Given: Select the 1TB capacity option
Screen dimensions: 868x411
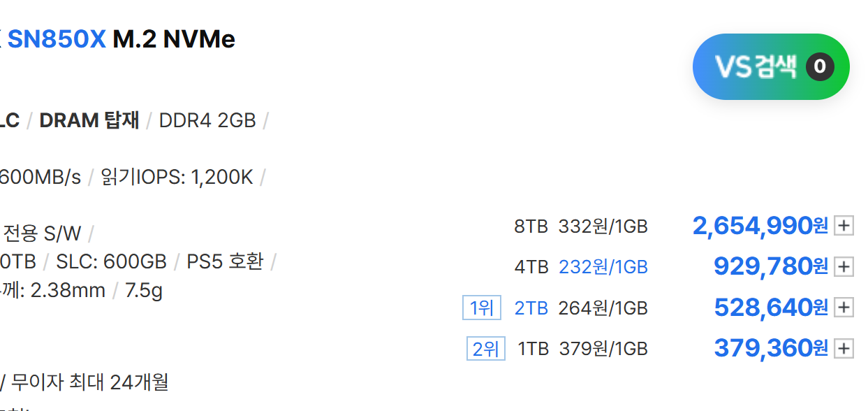Looking at the screenshot, I should click(x=534, y=348).
